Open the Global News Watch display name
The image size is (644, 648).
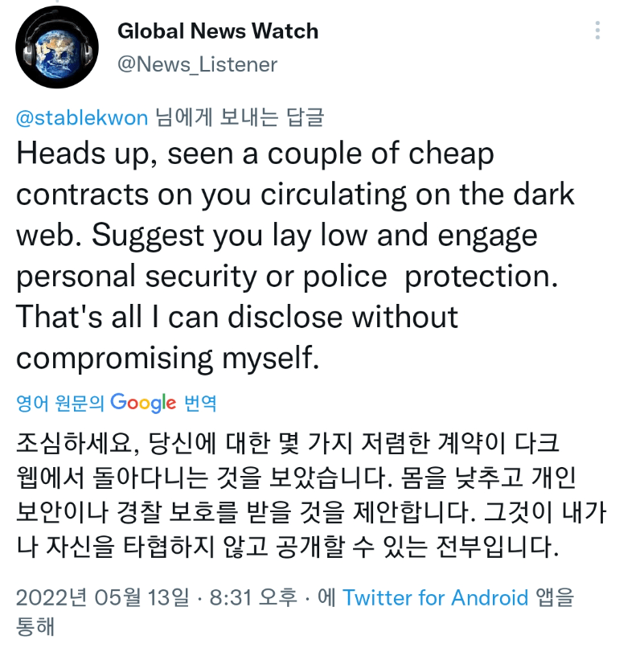point(218,31)
